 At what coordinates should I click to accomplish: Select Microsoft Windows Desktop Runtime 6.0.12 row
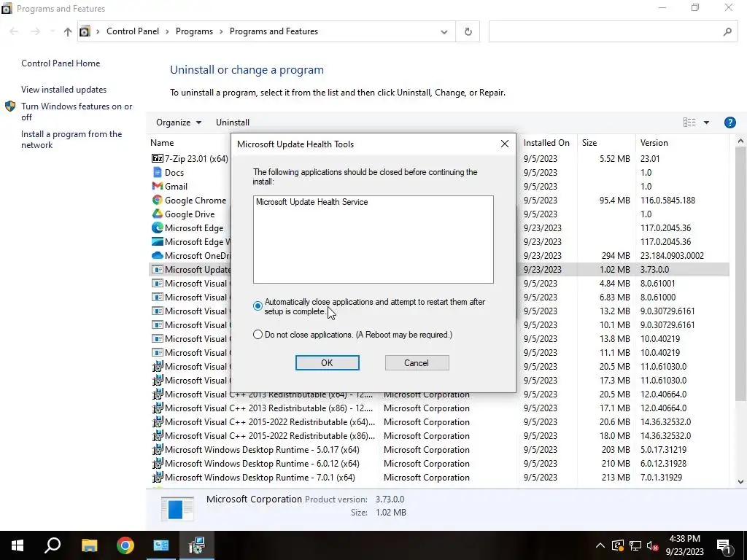click(438, 463)
